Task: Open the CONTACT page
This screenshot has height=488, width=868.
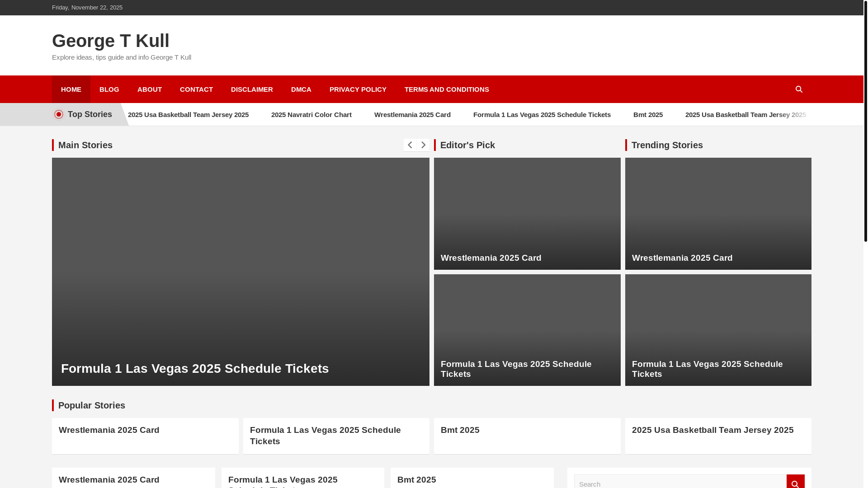Action: 196,89
